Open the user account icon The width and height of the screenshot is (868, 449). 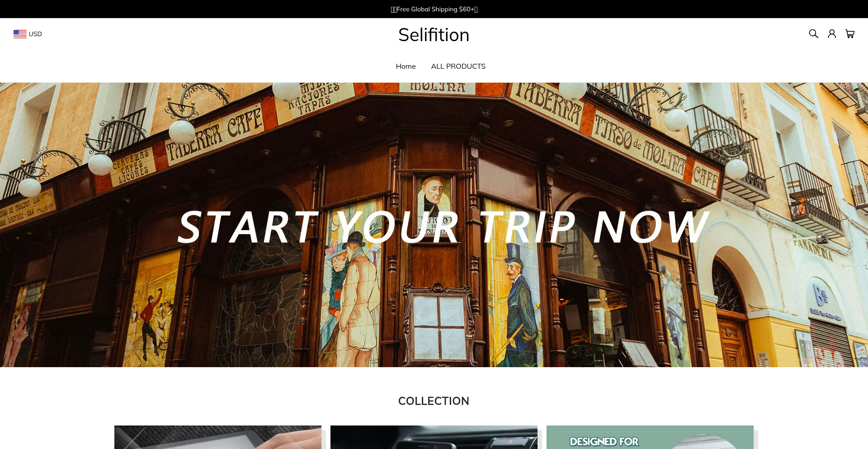click(832, 34)
